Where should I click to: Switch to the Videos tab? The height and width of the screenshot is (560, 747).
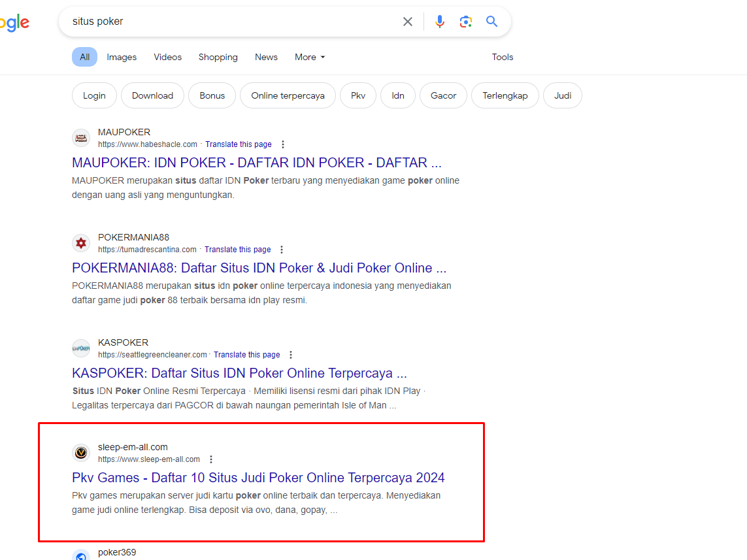click(x=168, y=57)
